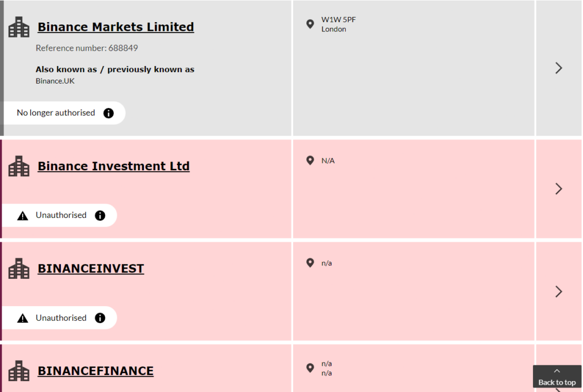The width and height of the screenshot is (583, 392).
Task: Click building icon beside BINANCEINVEST
Action: [x=19, y=269]
